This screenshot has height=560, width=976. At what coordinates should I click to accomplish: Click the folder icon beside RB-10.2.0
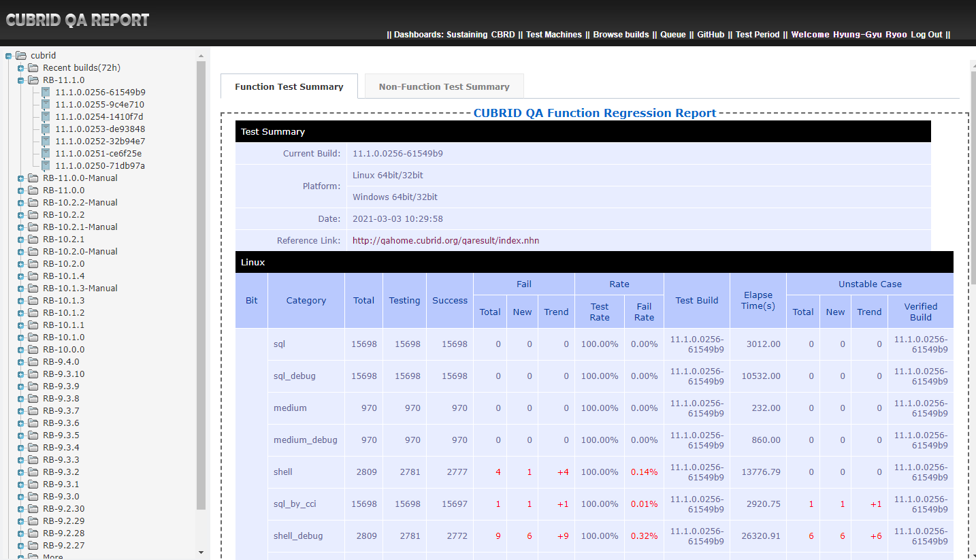33,264
